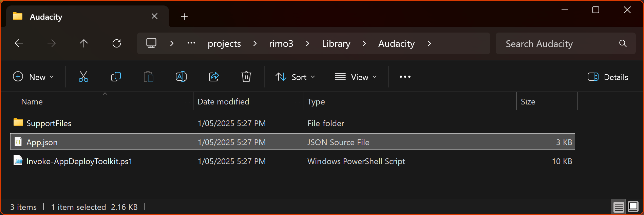Expand chevron after Audacity breadcrumb
This screenshot has height=215, width=644.
[x=429, y=43]
